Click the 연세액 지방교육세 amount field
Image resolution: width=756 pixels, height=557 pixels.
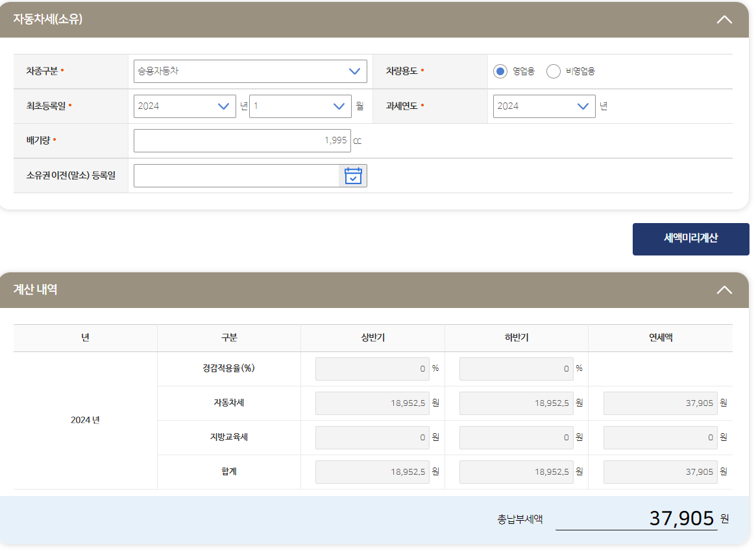click(660, 438)
